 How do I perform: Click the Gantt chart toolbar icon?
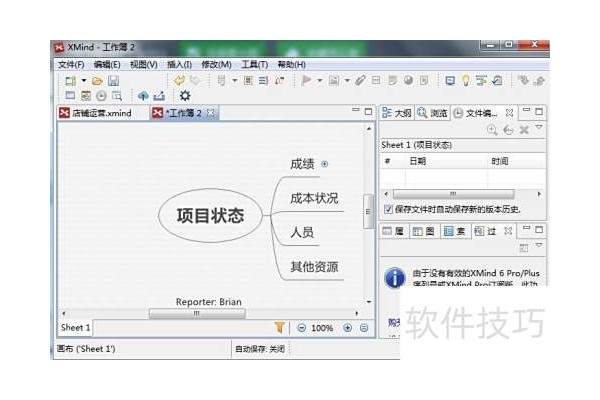(481, 81)
